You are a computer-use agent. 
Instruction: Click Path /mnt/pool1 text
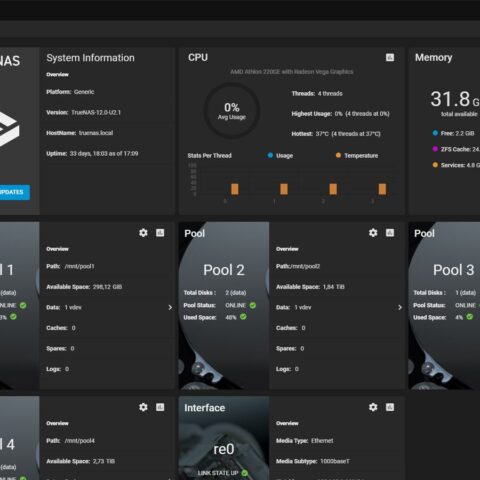click(x=70, y=266)
